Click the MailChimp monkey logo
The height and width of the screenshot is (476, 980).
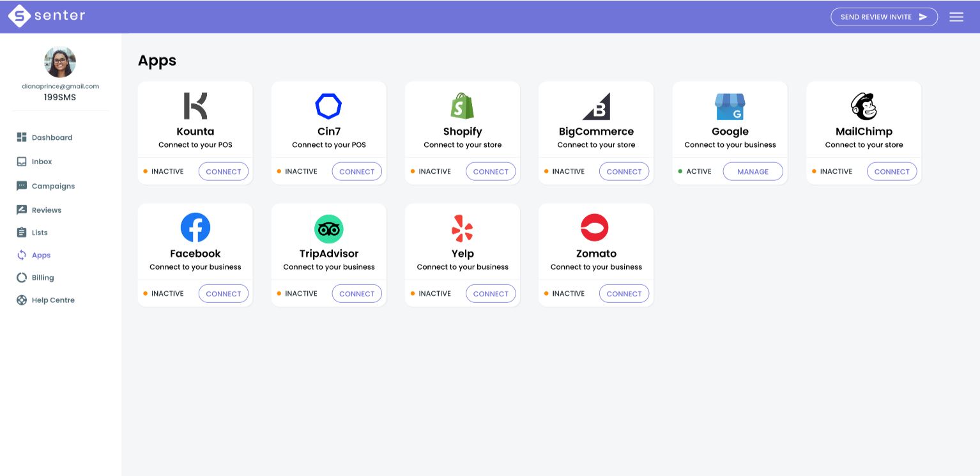pos(864,106)
